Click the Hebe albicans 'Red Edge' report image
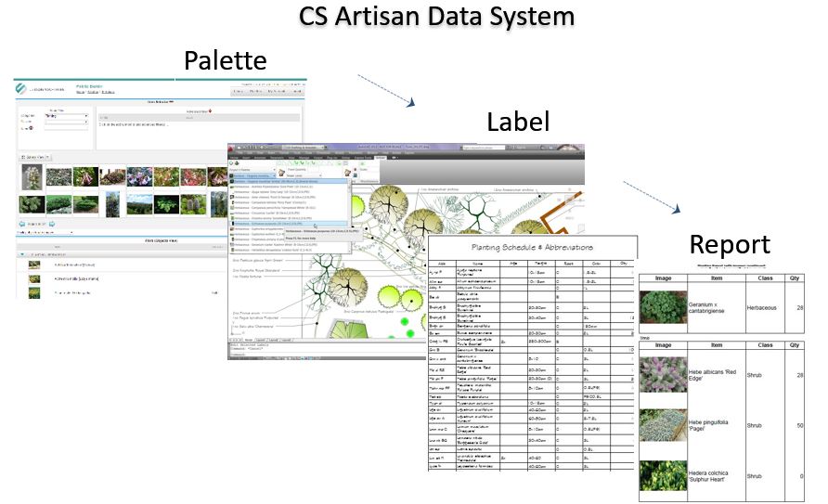828x504 pixels. pos(664,374)
